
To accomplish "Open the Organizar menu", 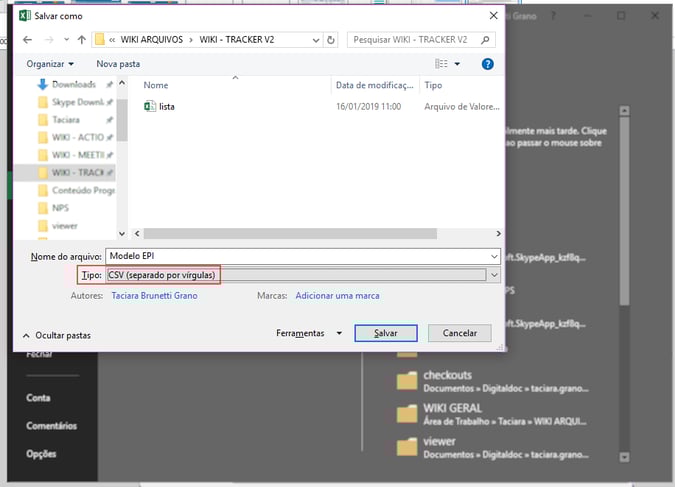I will pyautogui.click(x=50, y=64).
